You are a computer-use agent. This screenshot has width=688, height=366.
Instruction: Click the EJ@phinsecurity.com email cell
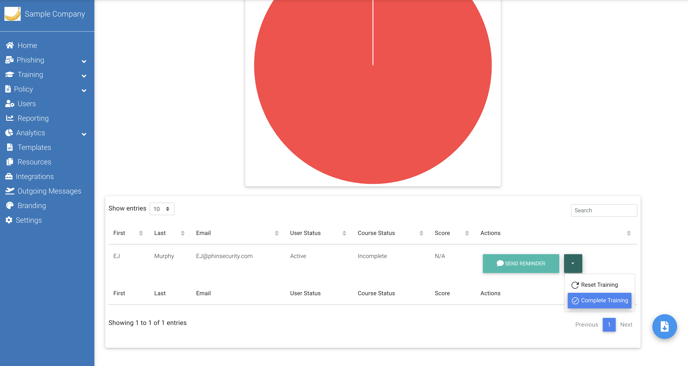[x=224, y=256]
